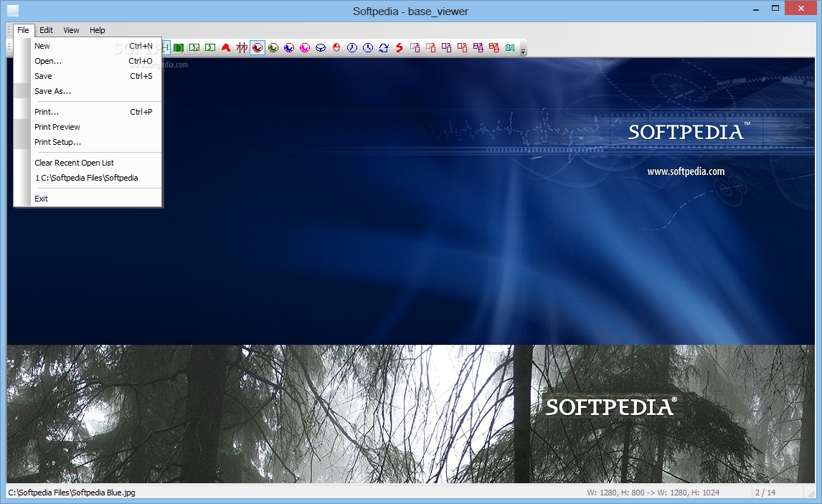The width and height of the screenshot is (822, 504).
Task: Choose New from the File menu
Action: tap(88, 46)
